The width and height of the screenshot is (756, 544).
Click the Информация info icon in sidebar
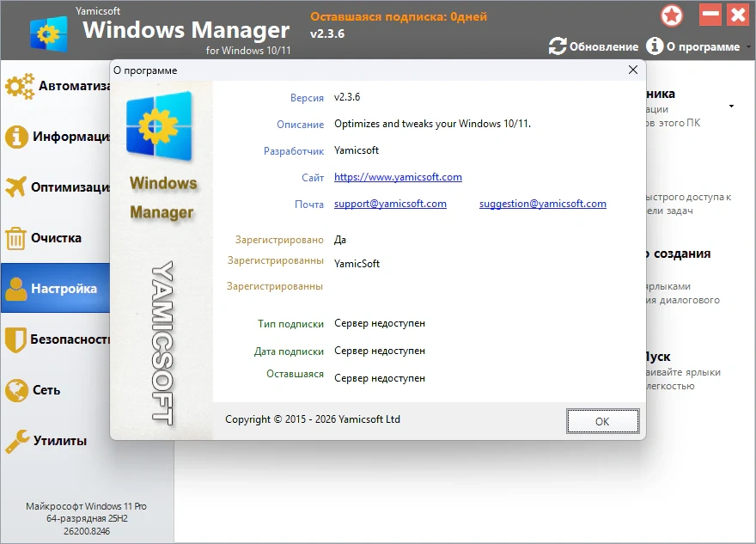(16, 137)
